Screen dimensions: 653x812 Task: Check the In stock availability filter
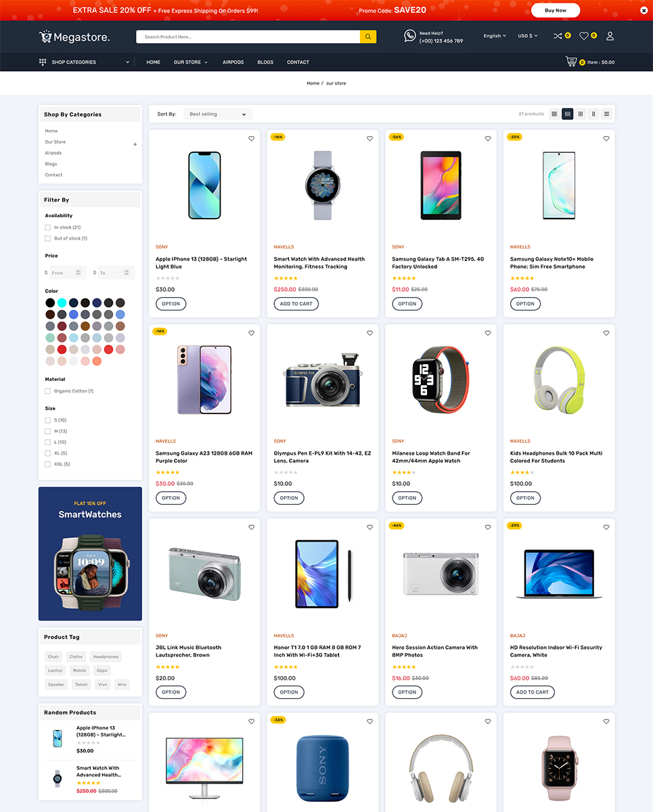pyautogui.click(x=47, y=227)
